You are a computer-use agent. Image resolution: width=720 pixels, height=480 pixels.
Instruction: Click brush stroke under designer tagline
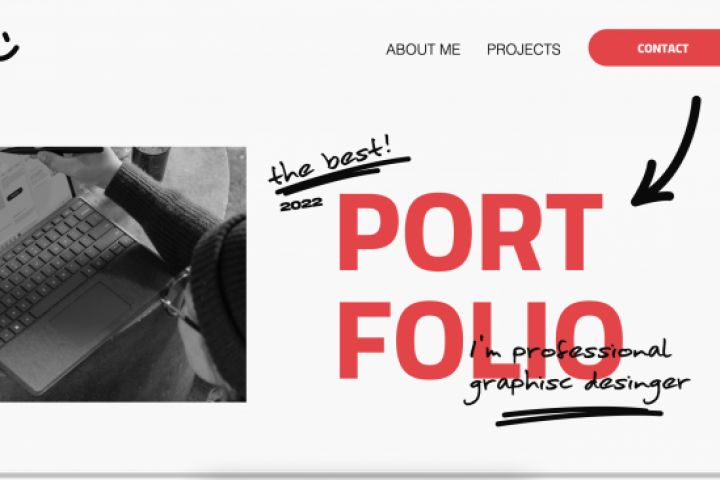click(x=579, y=416)
